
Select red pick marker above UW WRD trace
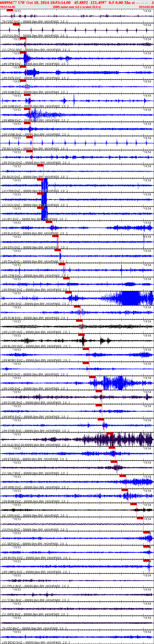tap(123, 476)
